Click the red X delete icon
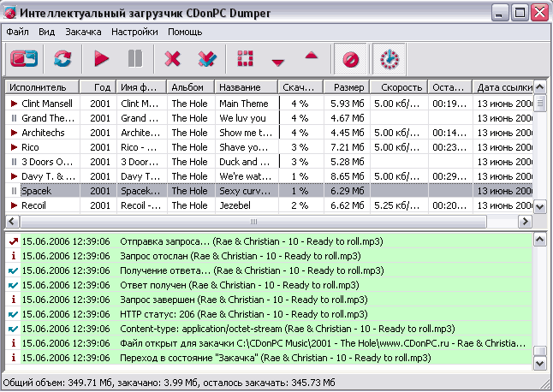This screenshot has width=553, height=392. tap(173, 58)
